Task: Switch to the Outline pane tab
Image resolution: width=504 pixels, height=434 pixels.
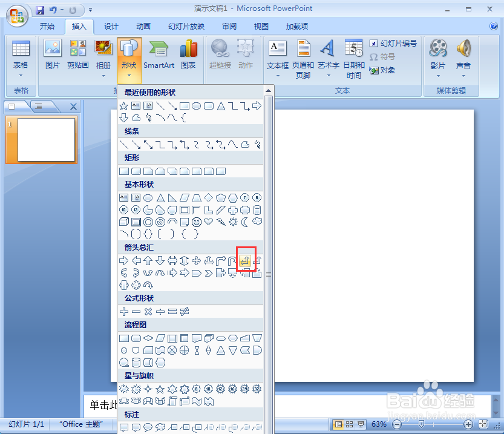Action: 39,106
